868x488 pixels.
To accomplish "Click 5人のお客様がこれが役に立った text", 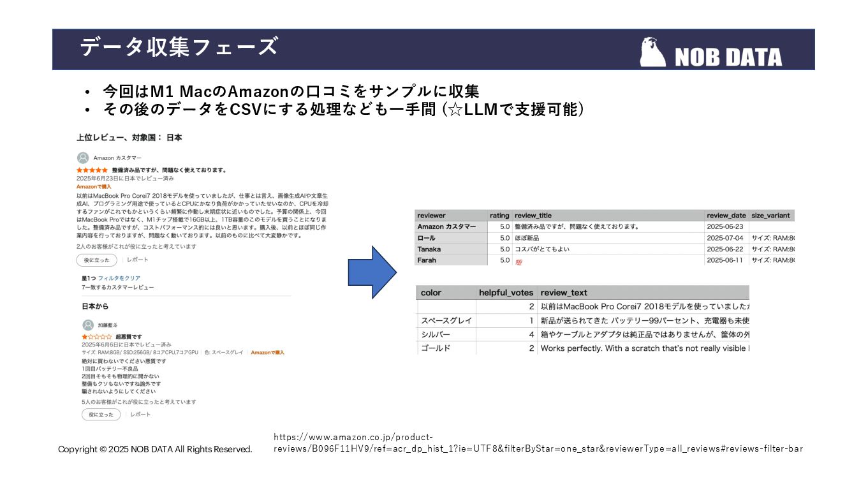I will [138, 402].
